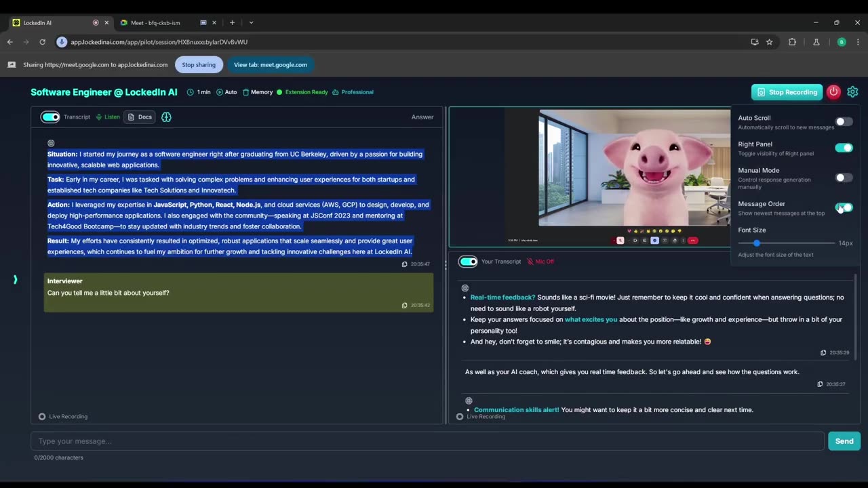Open the Chrome profile avatar
Viewport: 868px width, 488px height.
click(x=842, y=42)
